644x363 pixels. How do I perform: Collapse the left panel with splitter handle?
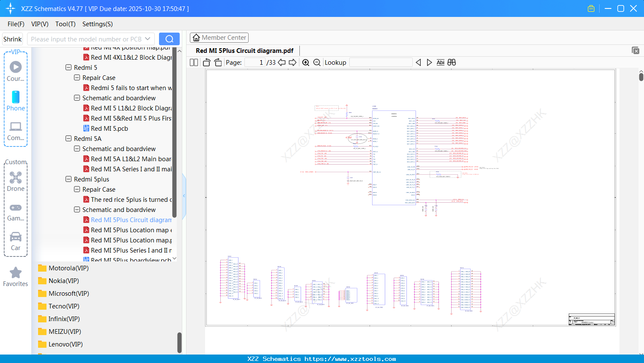(x=184, y=196)
